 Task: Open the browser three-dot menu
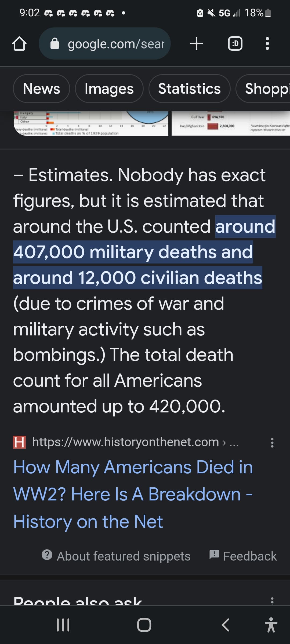pyautogui.click(x=267, y=44)
